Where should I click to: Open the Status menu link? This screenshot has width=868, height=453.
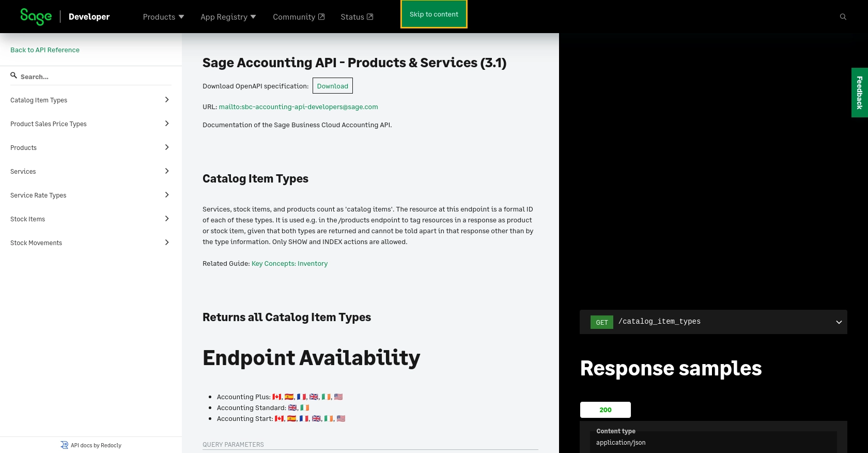357,17
